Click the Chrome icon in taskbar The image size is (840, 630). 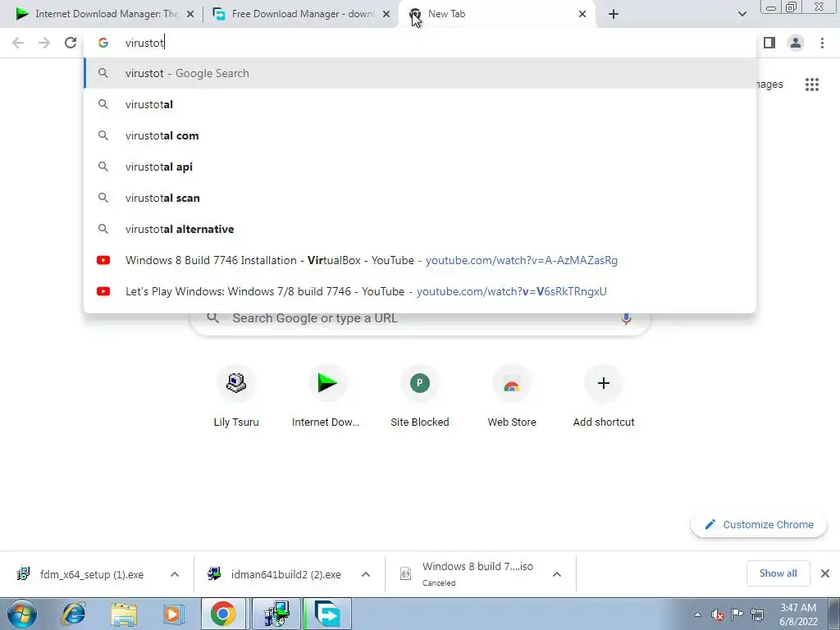(x=223, y=614)
